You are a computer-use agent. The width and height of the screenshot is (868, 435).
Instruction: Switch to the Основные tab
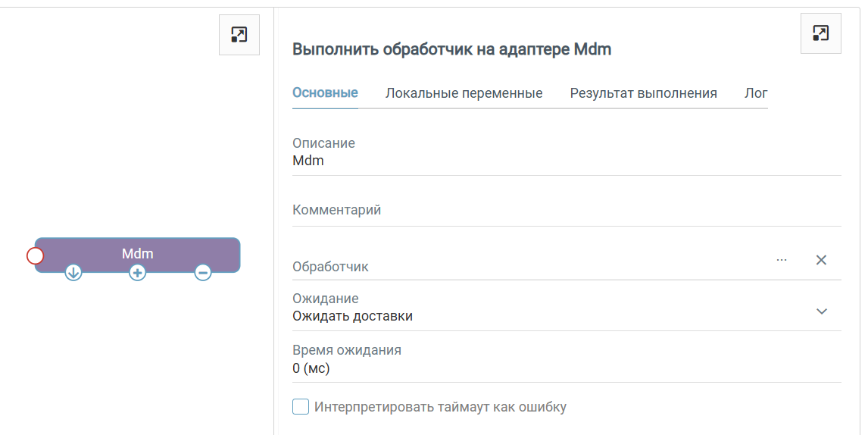[325, 93]
